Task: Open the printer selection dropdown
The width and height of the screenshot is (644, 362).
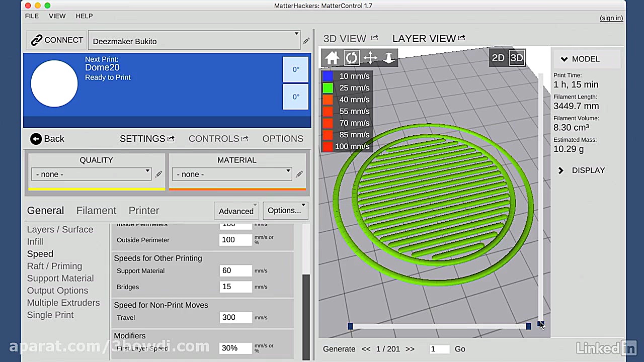Action: [x=194, y=41]
